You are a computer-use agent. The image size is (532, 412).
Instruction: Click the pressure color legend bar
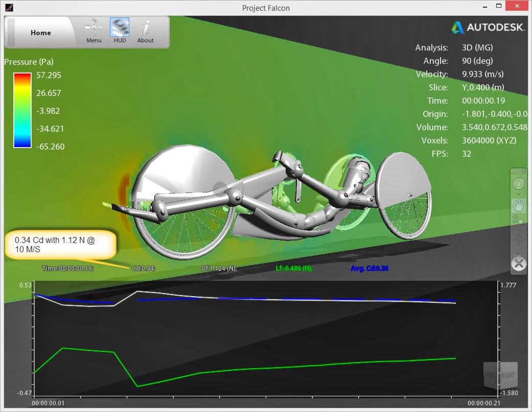coord(22,110)
